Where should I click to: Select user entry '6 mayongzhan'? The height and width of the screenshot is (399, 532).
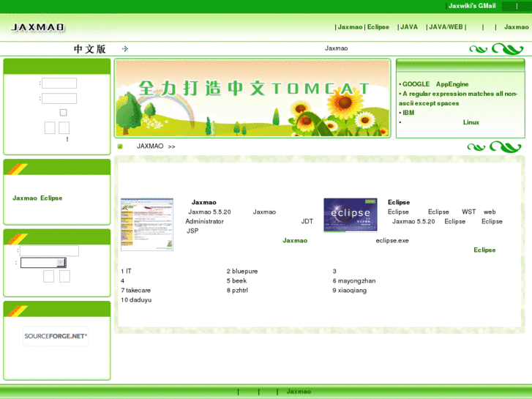[x=354, y=281]
